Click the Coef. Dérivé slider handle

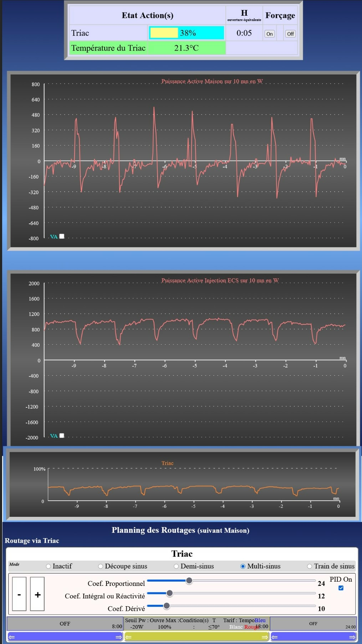(166, 606)
